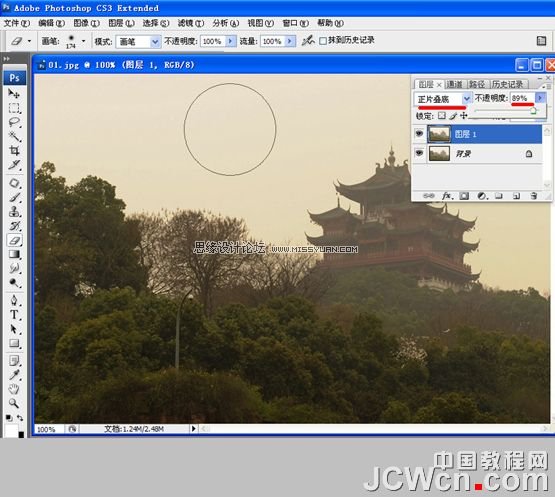Select the Dodge tool
This screenshot has width=555, height=497.
tap(14, 282)
